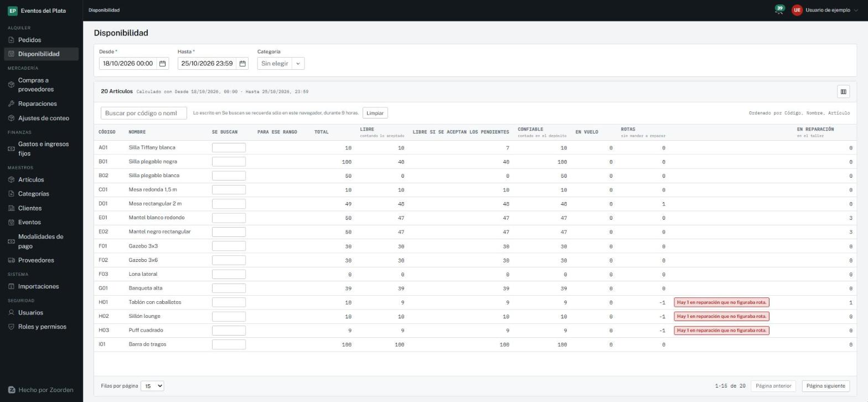Click the H01 reparación warning badge
868x402 pixels.
point(721,302)
